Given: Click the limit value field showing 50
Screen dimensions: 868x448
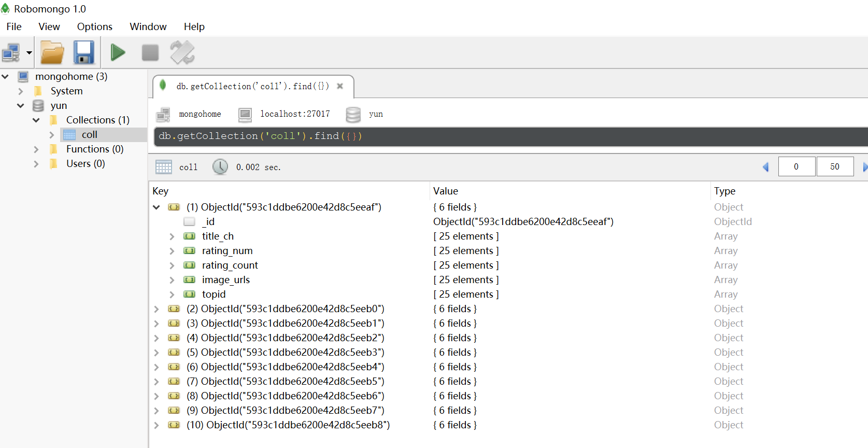Looking at the screenshot, I should point(835,166).
